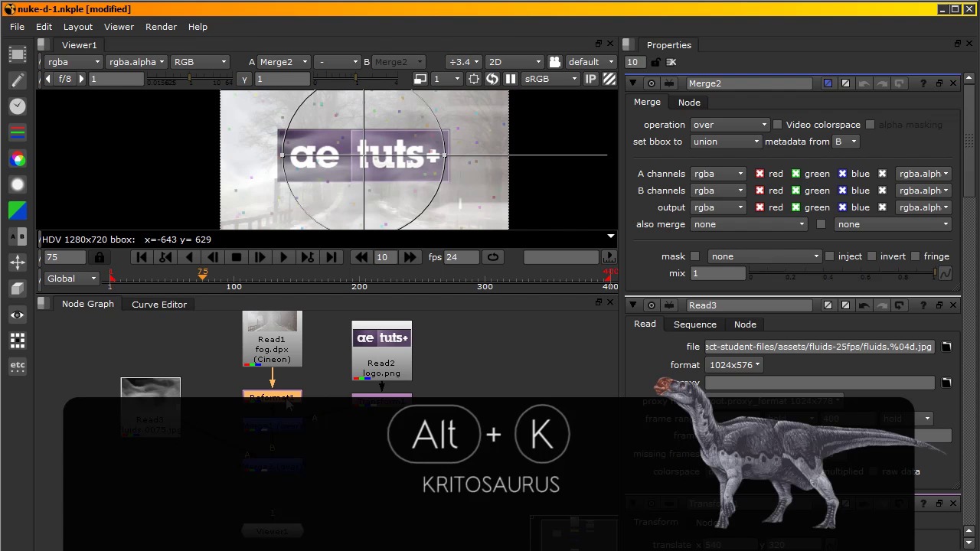The height and width of the screenshot is (551, 980).
Task: Open the Filter nodes circle menu
Action: [18, 184]
